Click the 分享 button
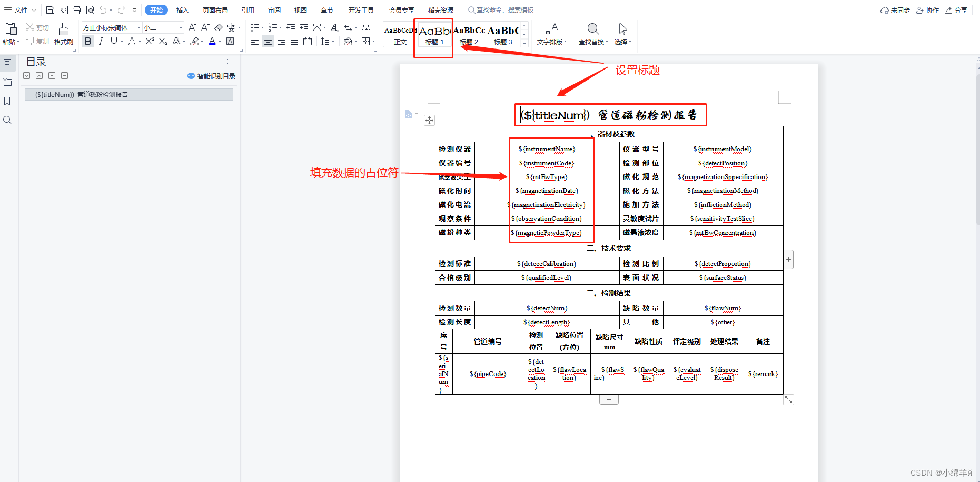The height and width of the screenshot is (482, 980). (x=956, y=10)
